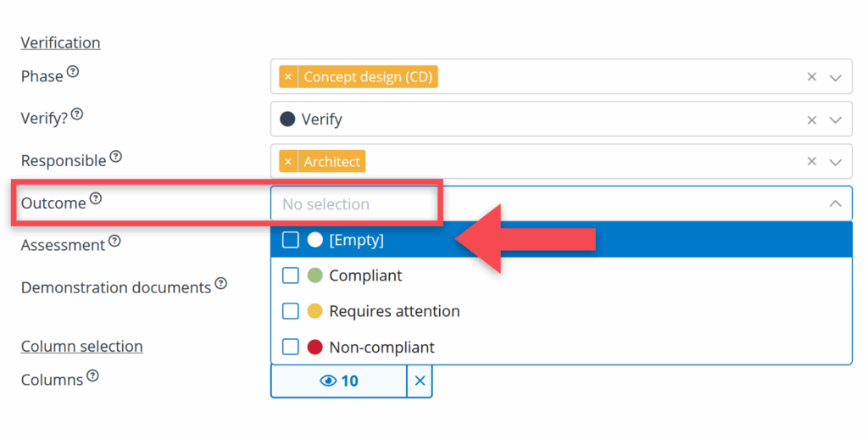Check the Compliant option checkbox

click(291, 275)
